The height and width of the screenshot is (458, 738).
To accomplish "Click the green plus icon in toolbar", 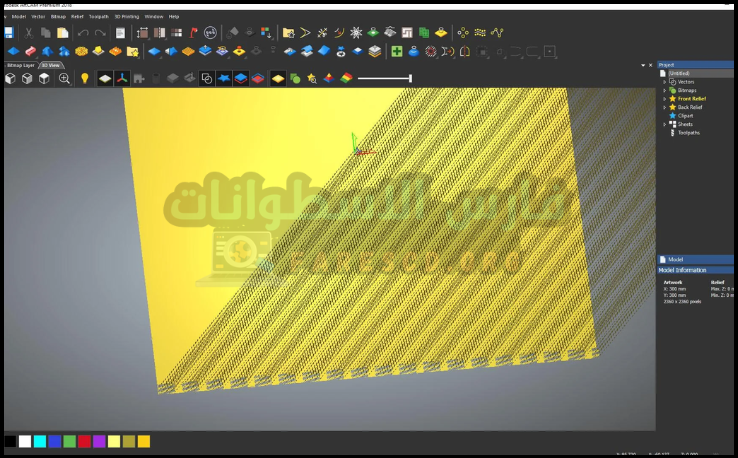I will coord(397,51).
